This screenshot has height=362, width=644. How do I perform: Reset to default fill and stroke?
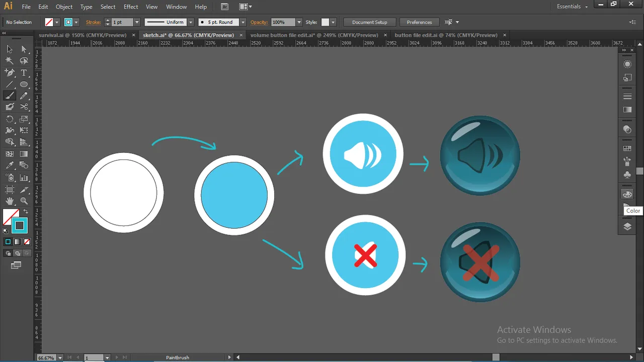point(6,231)
